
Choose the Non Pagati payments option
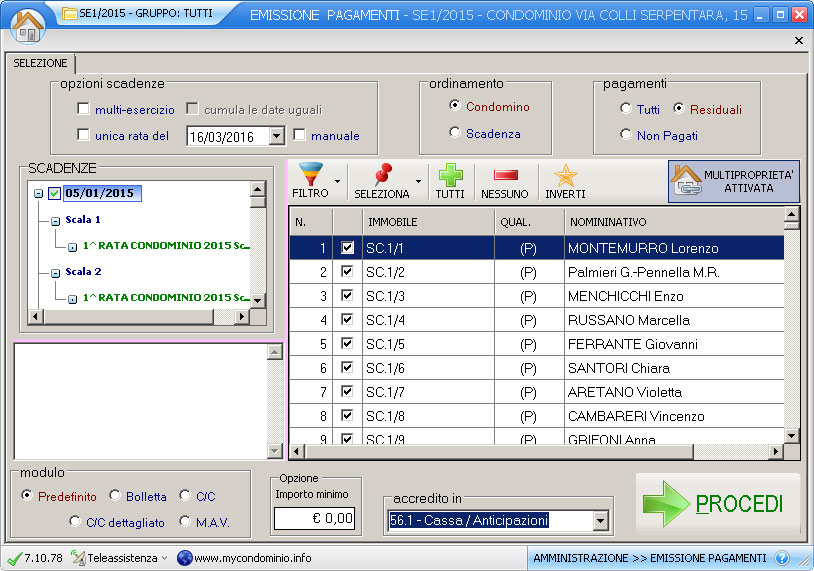coord(626,135)
